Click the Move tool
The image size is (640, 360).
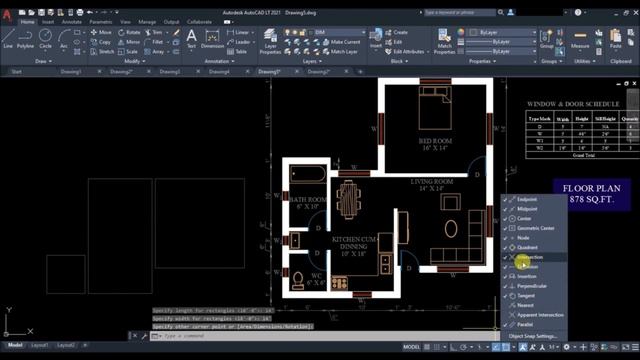click(x=101, y=32)
